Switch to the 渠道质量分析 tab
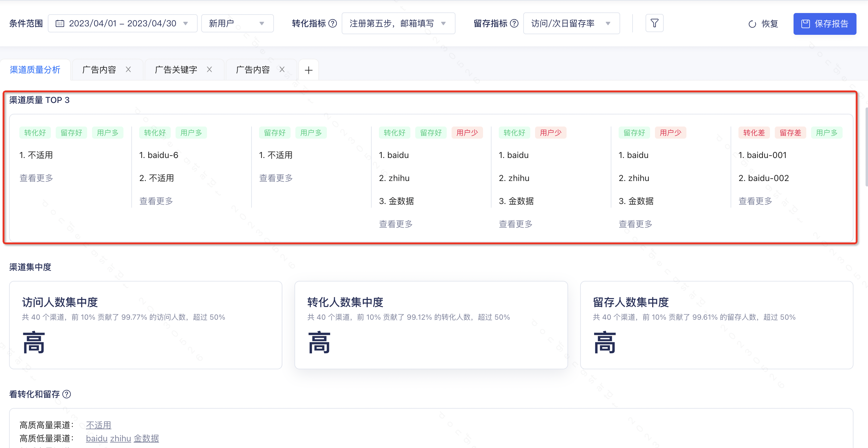The image size is (868, 448). (35, 70)
